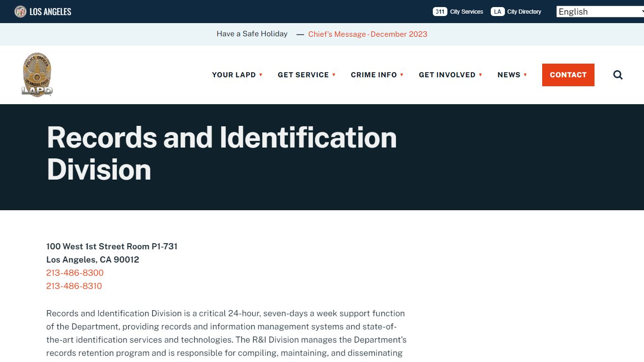Open site search with magnifier icon
644x362 pixels.
coord(618,75)
